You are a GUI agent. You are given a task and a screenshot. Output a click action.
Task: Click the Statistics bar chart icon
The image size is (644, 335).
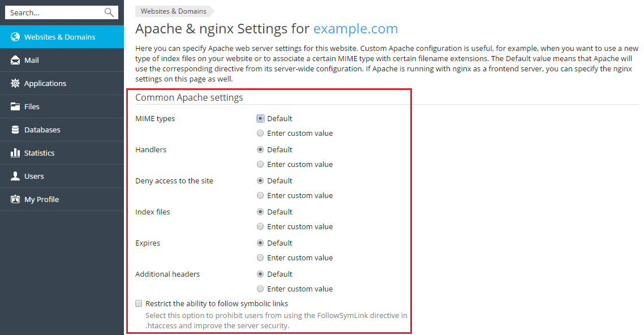click(x=15, y=153)
